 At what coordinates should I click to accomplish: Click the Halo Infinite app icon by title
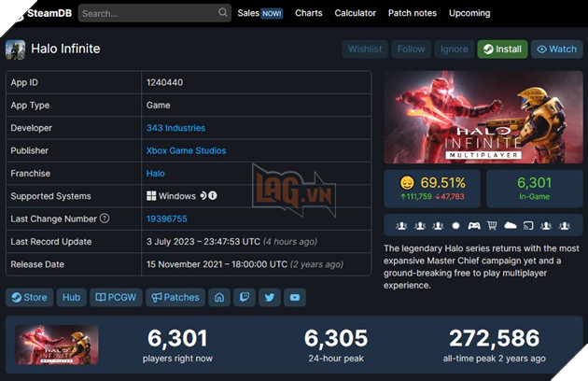point(15,49)
